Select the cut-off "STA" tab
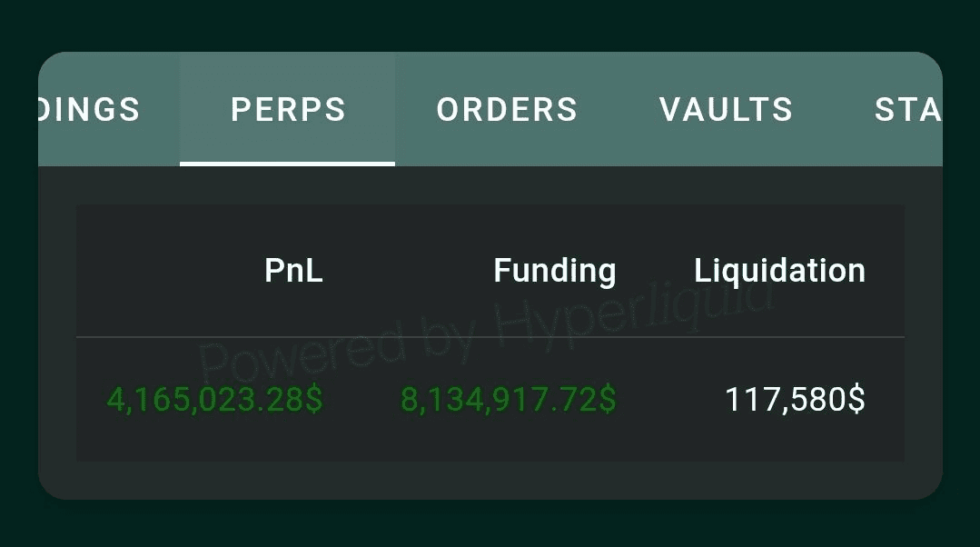Screen dimensions: 980x547 [906, 110]
